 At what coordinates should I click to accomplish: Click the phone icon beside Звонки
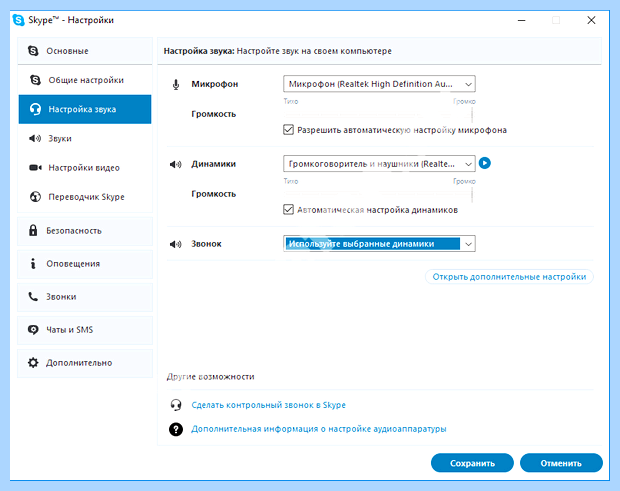pyautogui.click(x=33, y=296)
